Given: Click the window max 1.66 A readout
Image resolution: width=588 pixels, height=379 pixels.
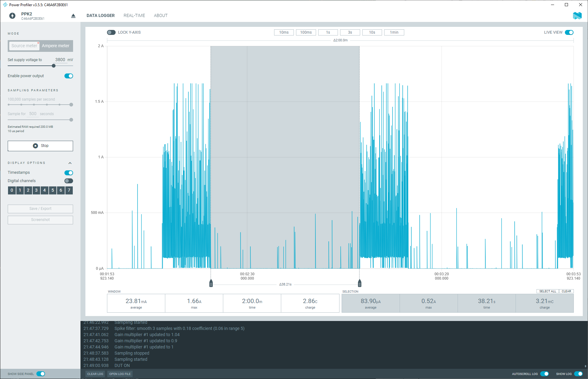Looking at the screenshot, I should (194, 303).
